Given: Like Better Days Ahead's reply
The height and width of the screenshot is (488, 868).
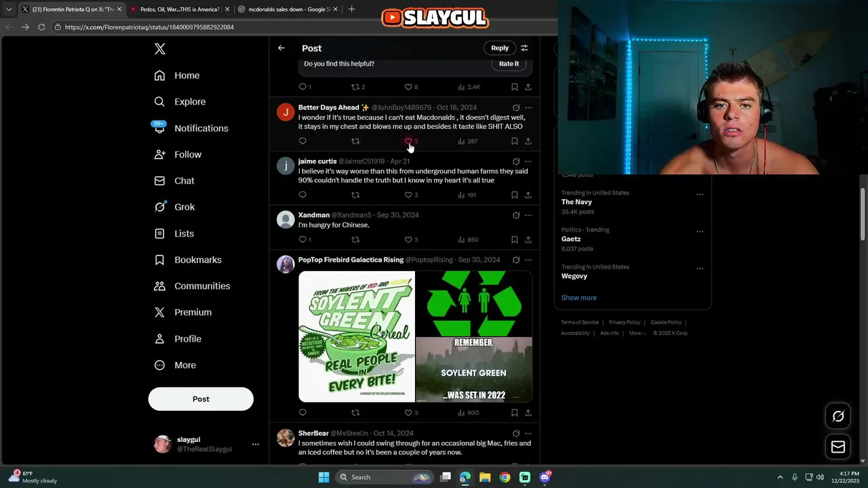Looking at the screenshot, I should [x=408, y=141].
